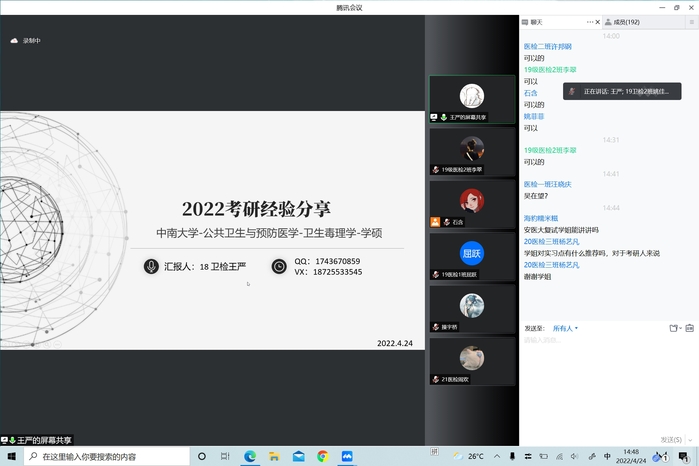Click the send-file icon above the chat input
The image size is (699, 466).
674,328
